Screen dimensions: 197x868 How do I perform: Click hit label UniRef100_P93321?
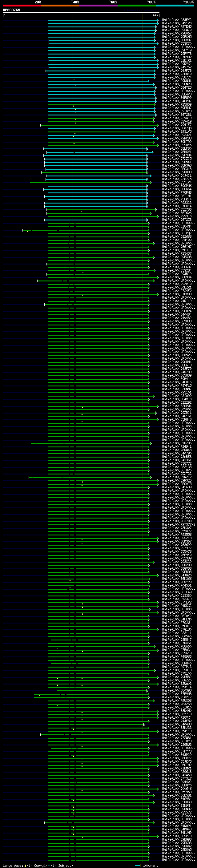coord(177,135)
